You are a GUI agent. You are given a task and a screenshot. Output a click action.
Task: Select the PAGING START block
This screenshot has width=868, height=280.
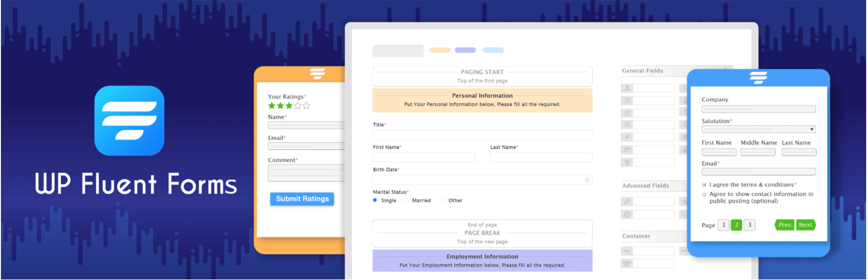(x=482, y=76)
